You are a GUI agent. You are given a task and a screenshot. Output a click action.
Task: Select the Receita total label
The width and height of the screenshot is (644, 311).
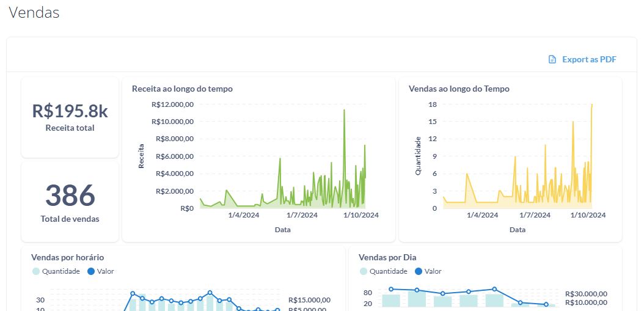pyautogui.click(x=70, y=128)
